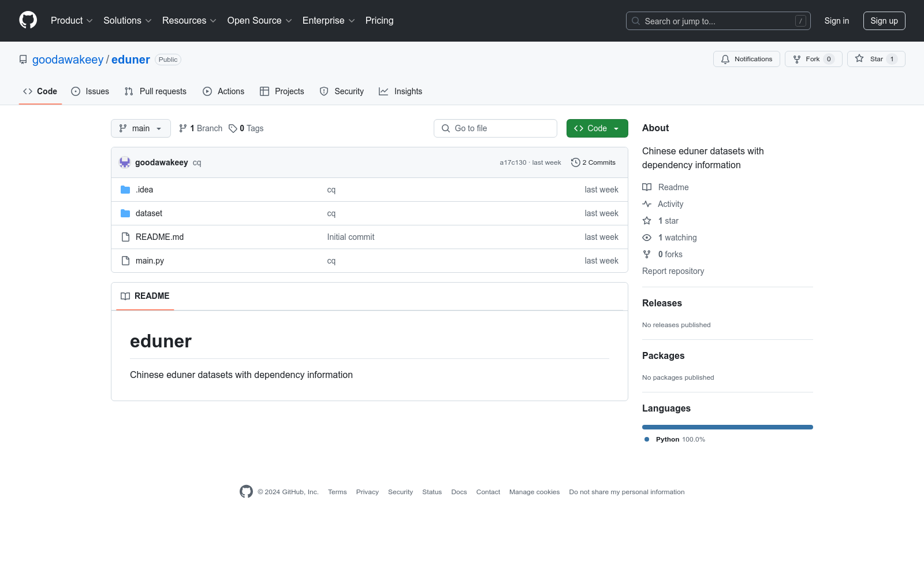The width and height of the screenshot is (924, 578).
Task: Select the Code tab
Action: tap(40, 91)
